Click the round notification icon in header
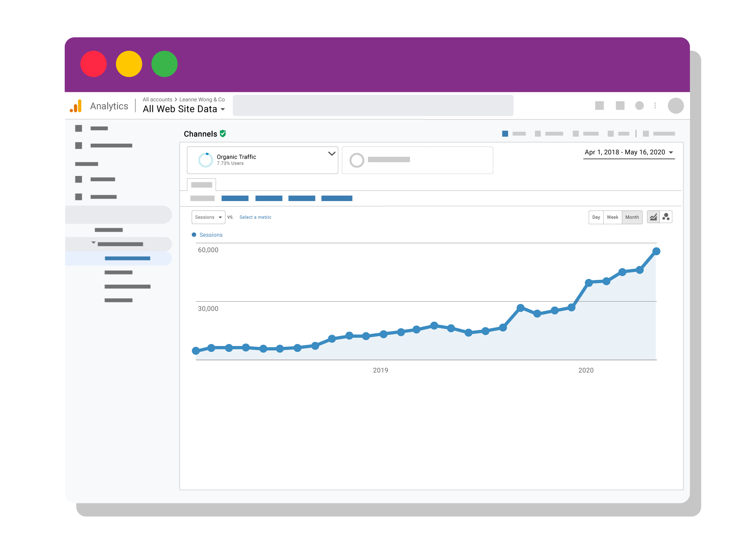The width and height of the screenshot is (756, 540). 639,106
